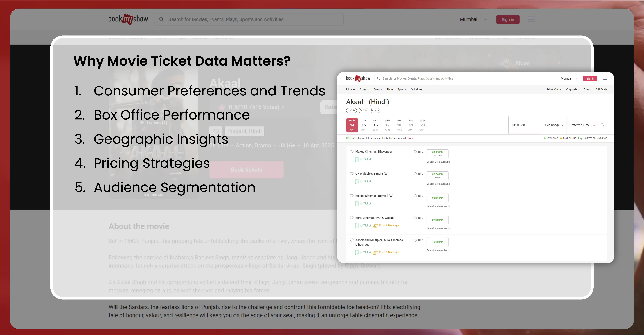Open the Hindi - 2D language dropdown
This screenshot has width=644, height=335.
pos(524,125)
